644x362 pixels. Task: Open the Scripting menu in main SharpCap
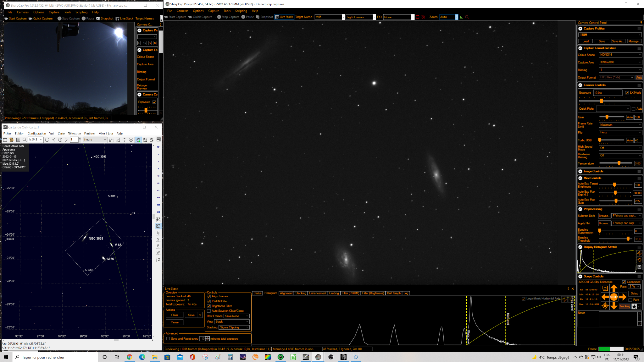click(241, 11)
